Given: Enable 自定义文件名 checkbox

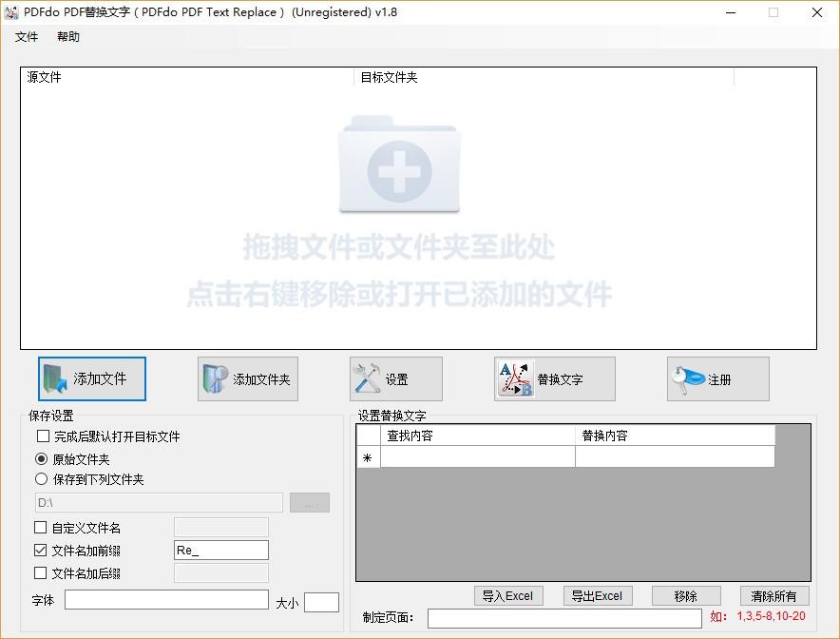Looking at the screenshot, I should [40, 527].
